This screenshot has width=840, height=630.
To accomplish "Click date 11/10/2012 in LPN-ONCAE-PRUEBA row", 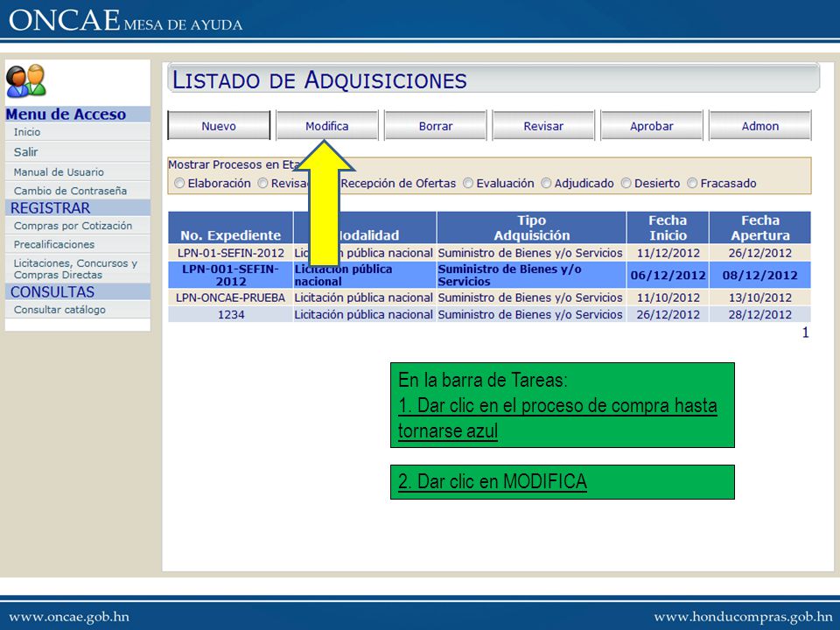I will click(x=668, y=297).
